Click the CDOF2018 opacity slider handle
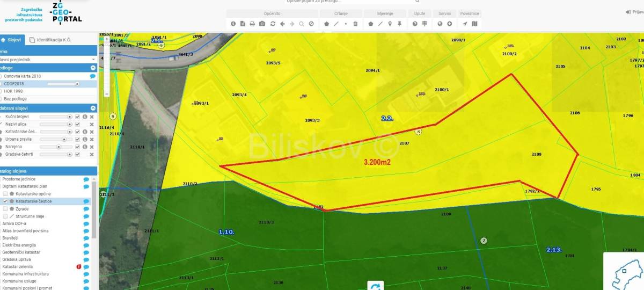644x290 pixels. (x=77, y=84)
